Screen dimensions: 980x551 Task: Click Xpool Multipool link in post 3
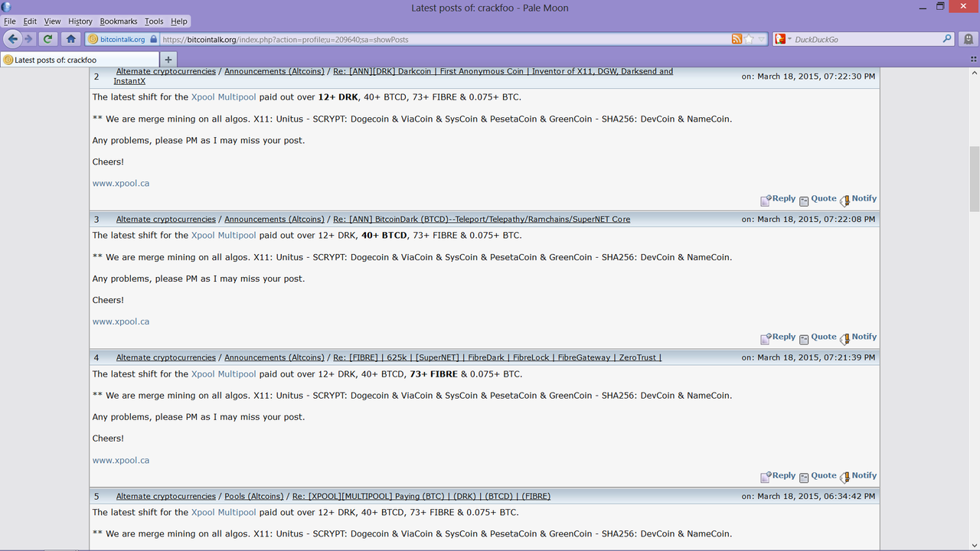(224, 236)
